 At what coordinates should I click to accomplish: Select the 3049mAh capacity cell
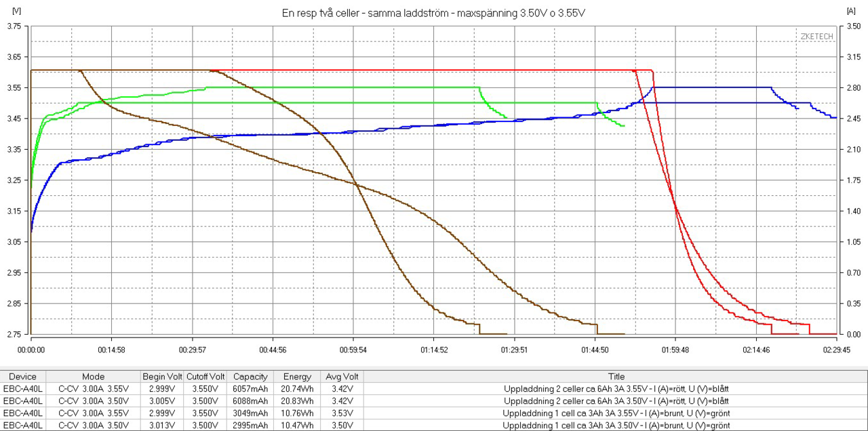coord(250,413)
